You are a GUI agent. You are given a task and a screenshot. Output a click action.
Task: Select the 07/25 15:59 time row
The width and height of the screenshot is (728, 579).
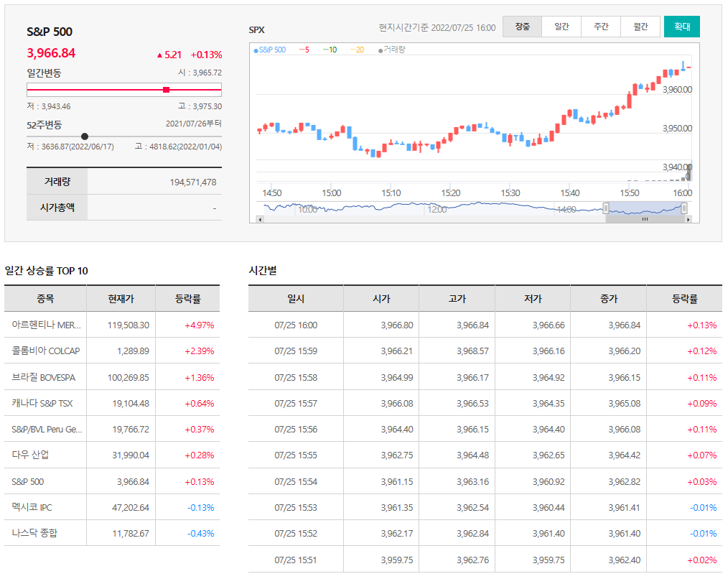pyautogui.click(x=485, y=351)
